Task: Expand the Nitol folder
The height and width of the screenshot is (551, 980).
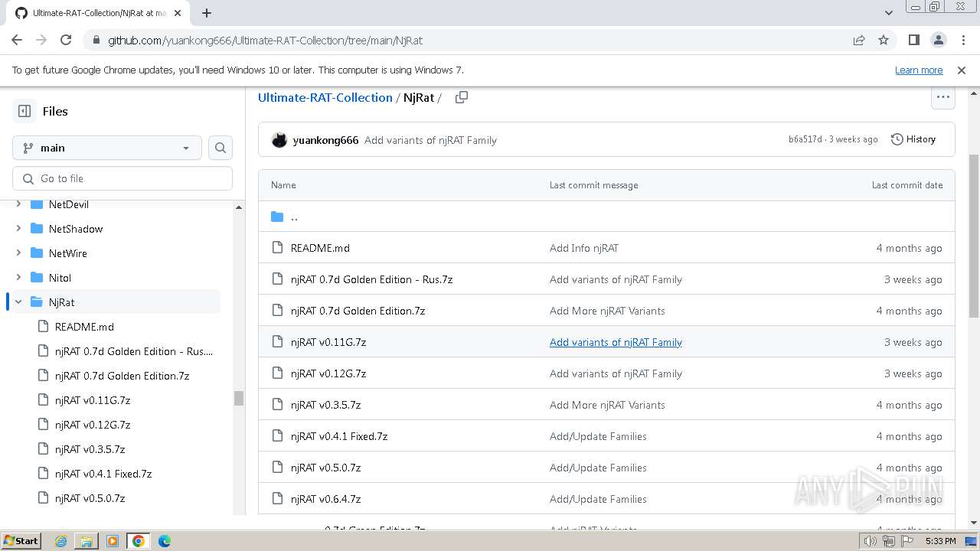Action: coord(18,278)
